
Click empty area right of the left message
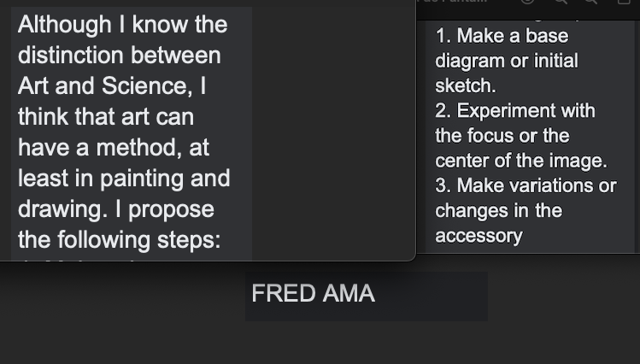tap(334, 131)
